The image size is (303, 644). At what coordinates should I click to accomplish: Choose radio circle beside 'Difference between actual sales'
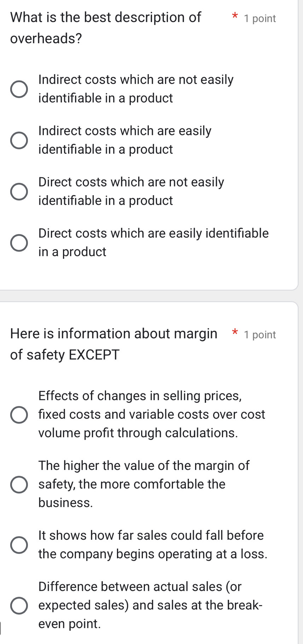point(19,606)
